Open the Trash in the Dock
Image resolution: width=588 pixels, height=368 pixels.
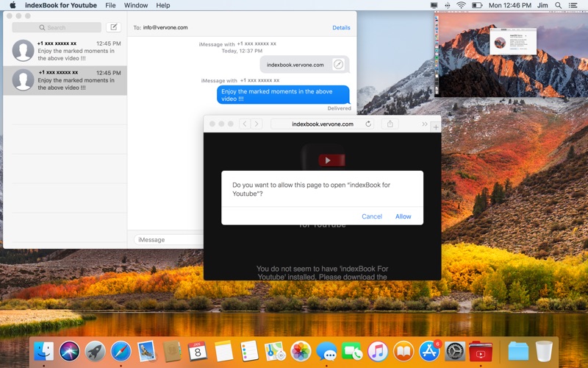pyautogui.click(x=544, y=352)
